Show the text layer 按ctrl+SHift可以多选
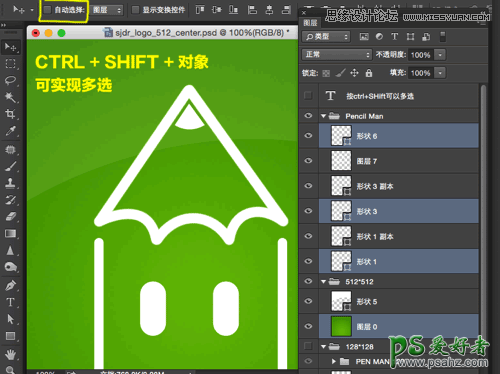This screenshot has height=374, width=500. tap(308, 96)
